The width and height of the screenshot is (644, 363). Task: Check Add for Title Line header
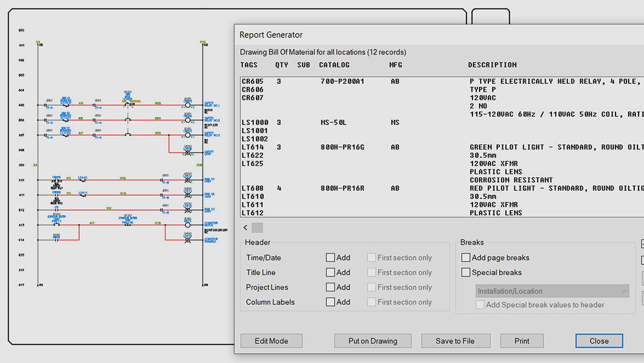click(x=330, y=272)
